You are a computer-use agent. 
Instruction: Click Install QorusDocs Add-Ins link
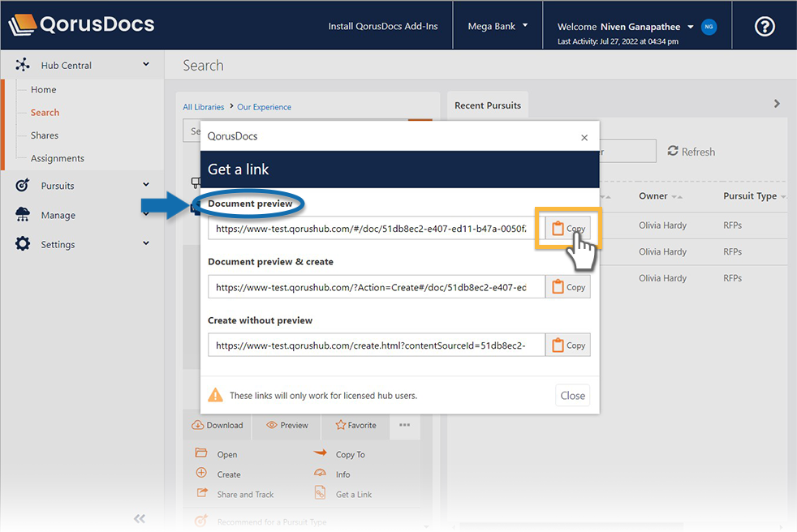pos(383,26)
